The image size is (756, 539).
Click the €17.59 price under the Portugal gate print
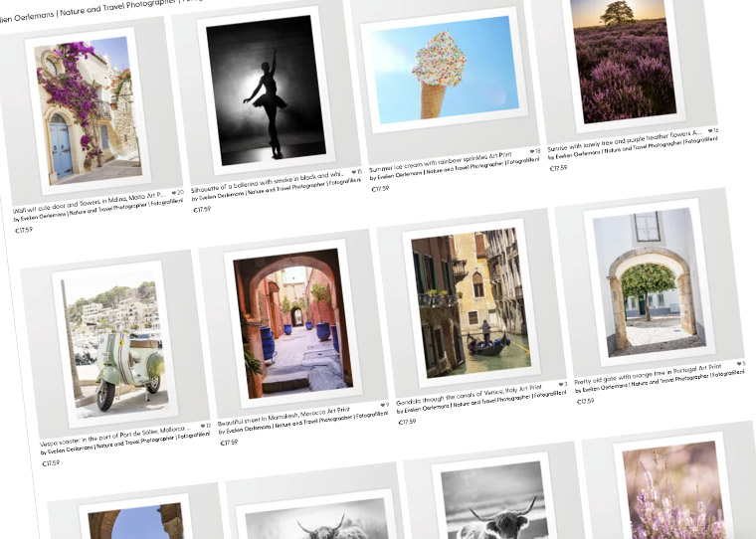click(585, 401)
